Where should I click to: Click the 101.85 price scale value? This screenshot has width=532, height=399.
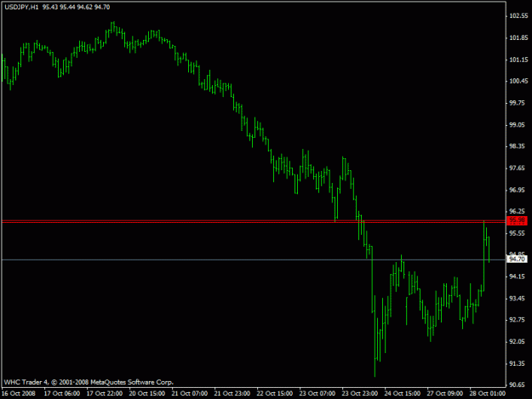coord(518,38)
